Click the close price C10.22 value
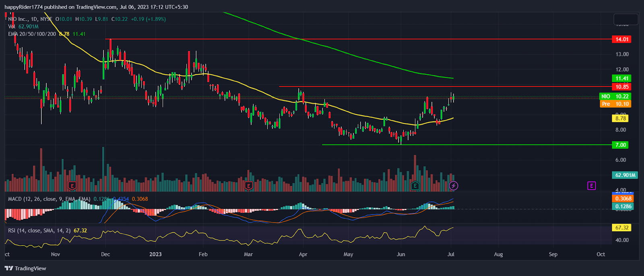The image size is (644, 276). coord(120,19)
